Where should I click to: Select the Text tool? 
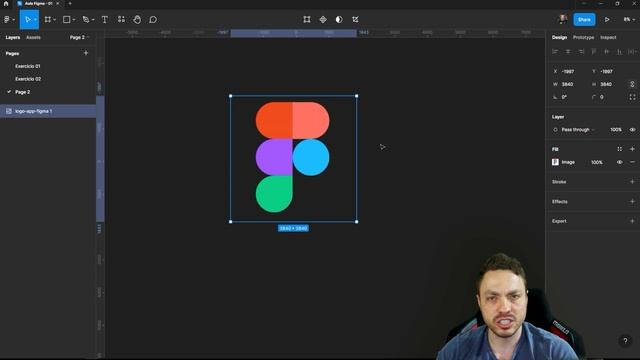104,20
